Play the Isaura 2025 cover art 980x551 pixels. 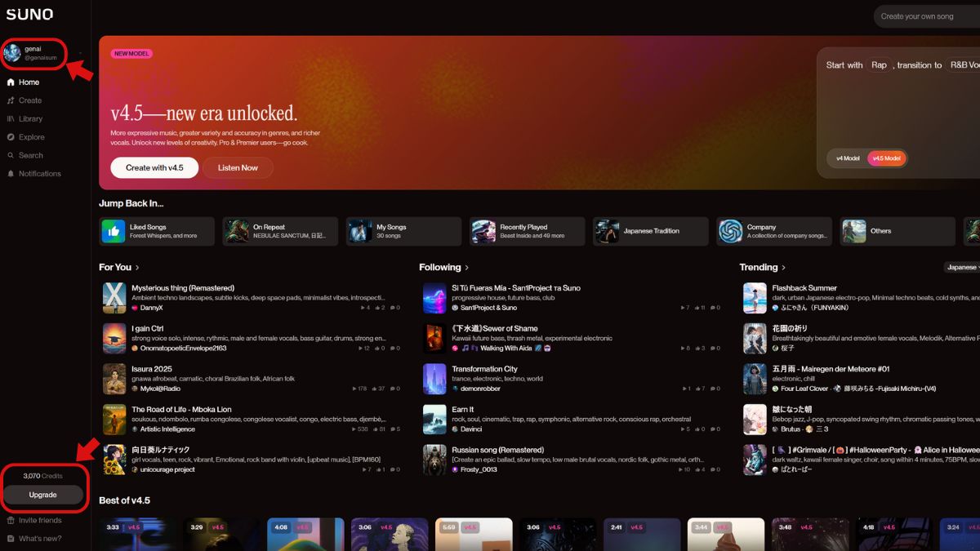click(114, 379)
